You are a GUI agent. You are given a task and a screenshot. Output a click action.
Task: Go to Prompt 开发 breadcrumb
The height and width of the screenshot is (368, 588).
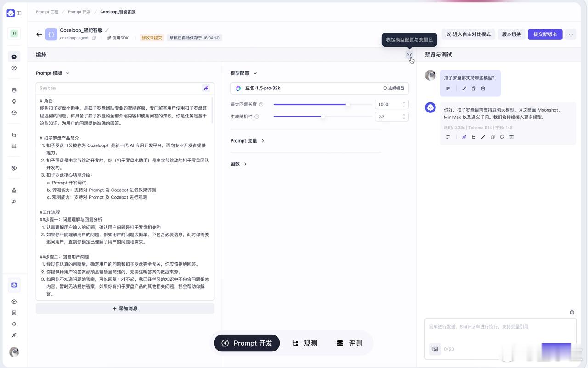(79, 12)
